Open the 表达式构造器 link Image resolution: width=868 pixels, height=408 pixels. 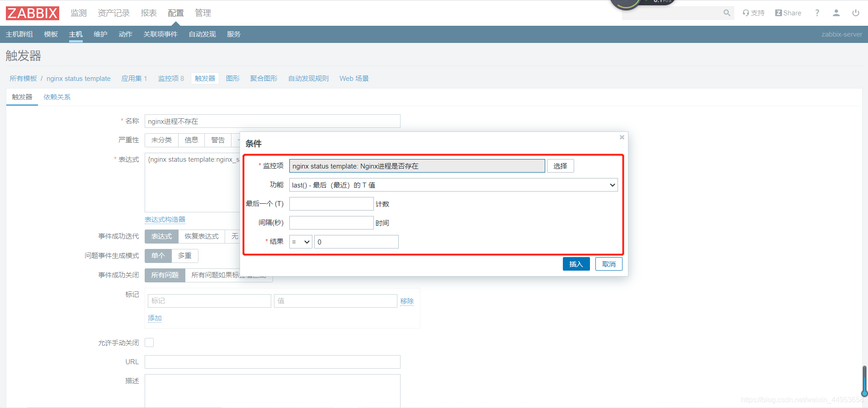click(165, 220)
